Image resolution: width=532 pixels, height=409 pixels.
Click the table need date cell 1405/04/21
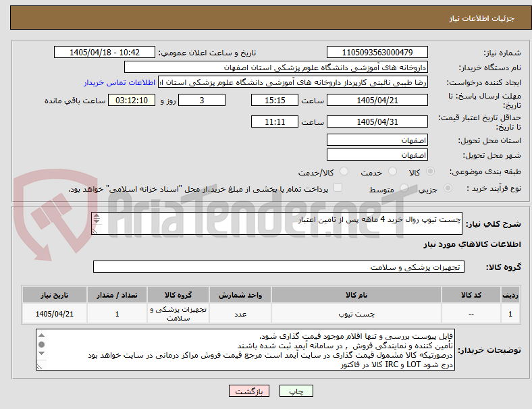point(54,314)
